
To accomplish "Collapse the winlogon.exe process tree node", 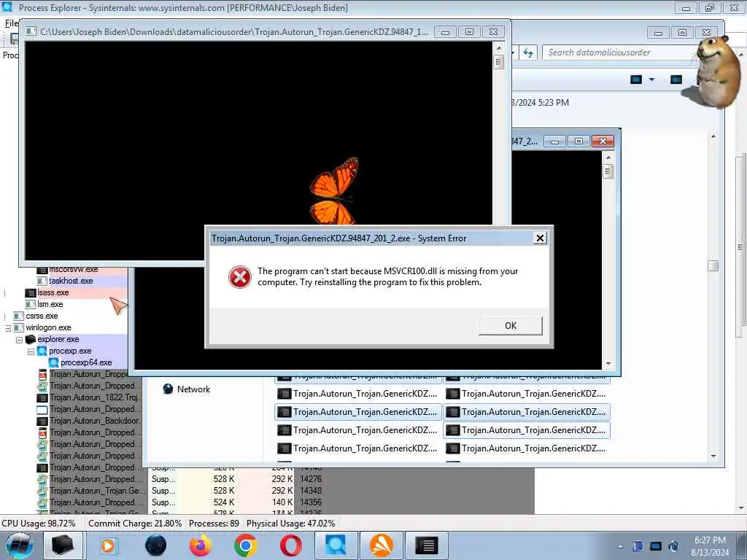I will point(7,328).
